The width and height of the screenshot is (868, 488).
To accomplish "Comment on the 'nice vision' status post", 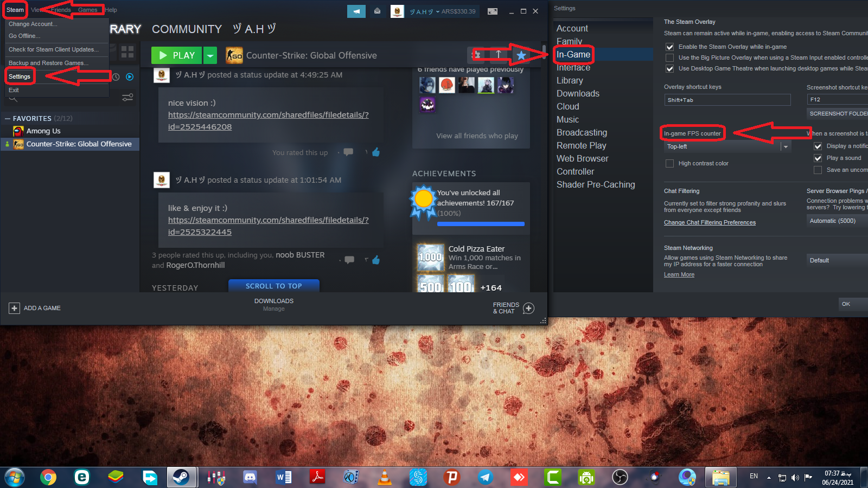I will [348, 152].
